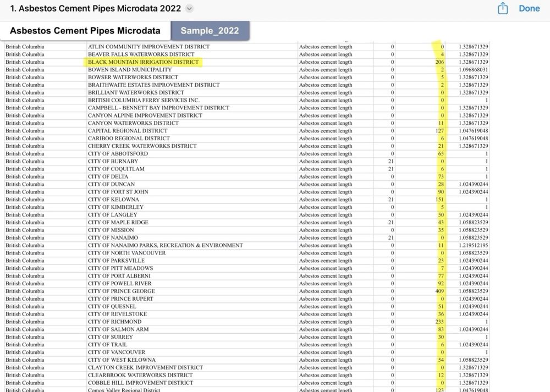
Task: Click CITY OF NORTH VANCOUVER cell
Action: 192,253
